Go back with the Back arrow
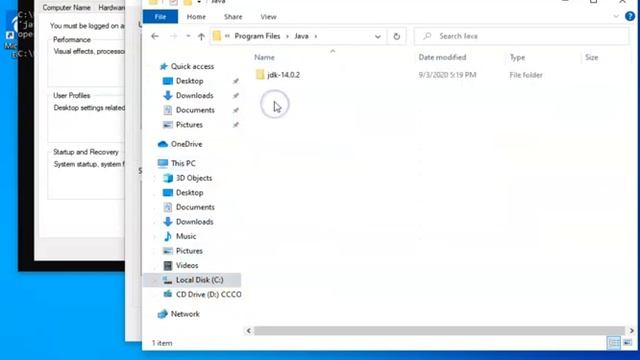 [155, 36]
